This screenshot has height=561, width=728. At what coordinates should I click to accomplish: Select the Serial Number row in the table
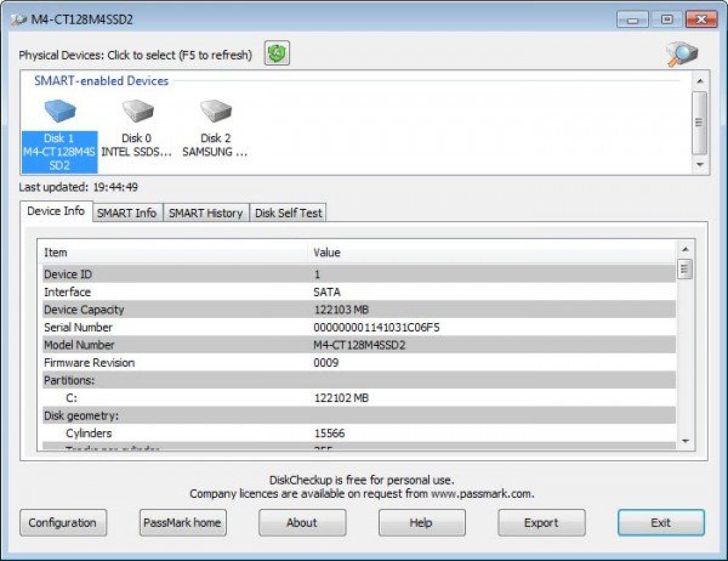tap(243, 327)
